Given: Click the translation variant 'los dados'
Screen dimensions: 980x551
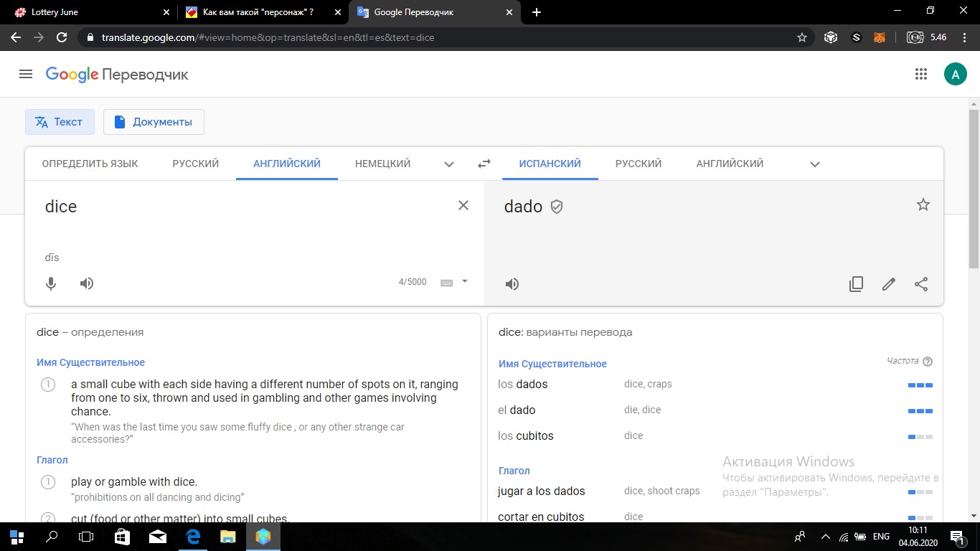Looking at the screenshot, I should click(x=523, y=384).
